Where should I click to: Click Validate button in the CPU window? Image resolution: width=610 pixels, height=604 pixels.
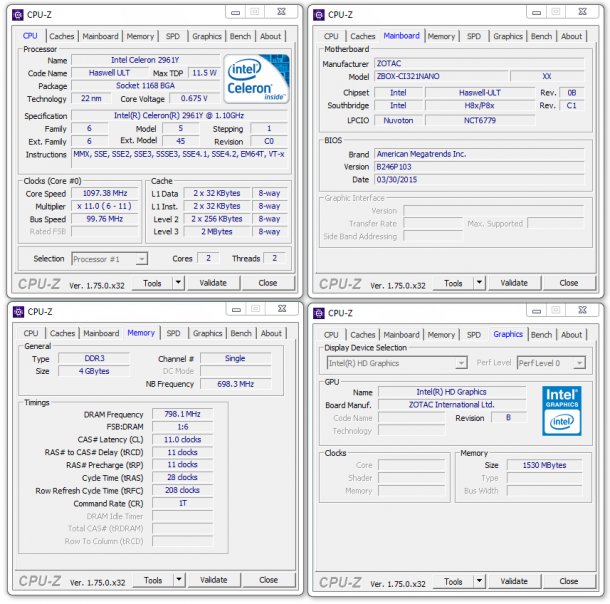pyautogui.click(x=213, y=283)
